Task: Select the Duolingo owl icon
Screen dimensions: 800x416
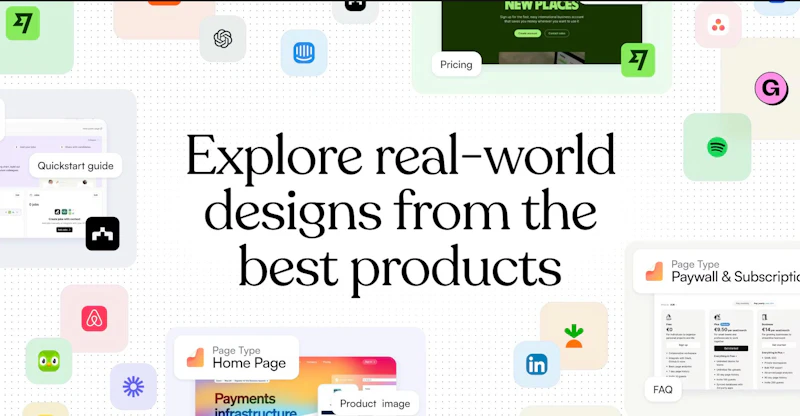Action: tap(49, 361)
